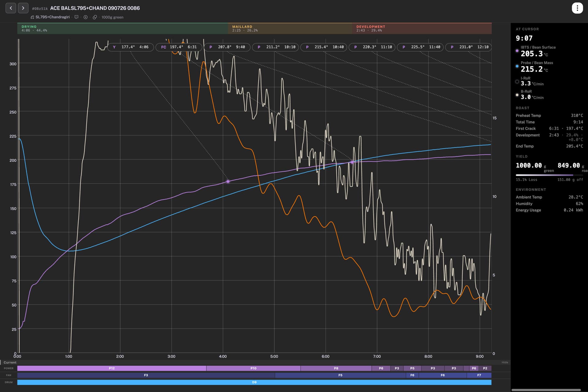This screenshot has width=588, height=392.
Task: Toggle the I-RoR curve visibility dot
Action: click(517, 82)
